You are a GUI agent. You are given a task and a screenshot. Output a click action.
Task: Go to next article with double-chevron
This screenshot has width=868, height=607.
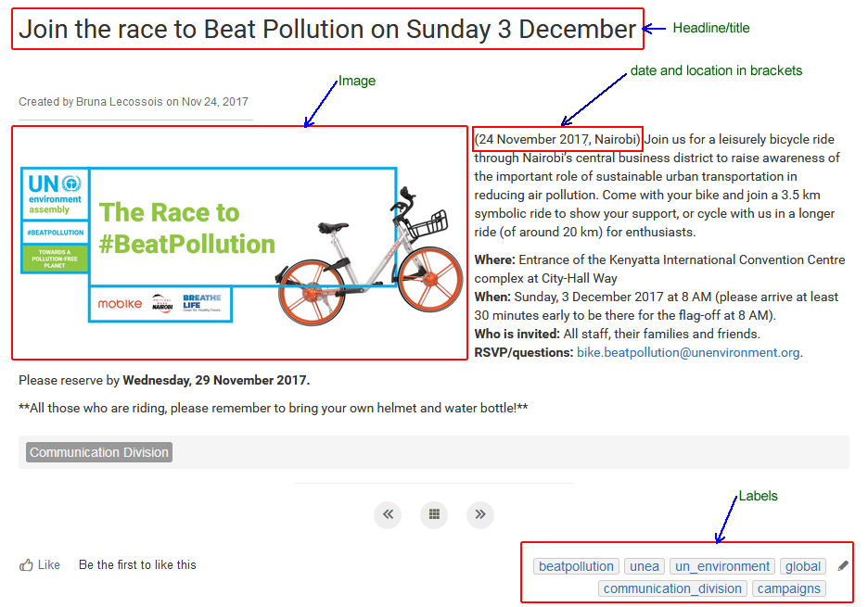[480, 514]
